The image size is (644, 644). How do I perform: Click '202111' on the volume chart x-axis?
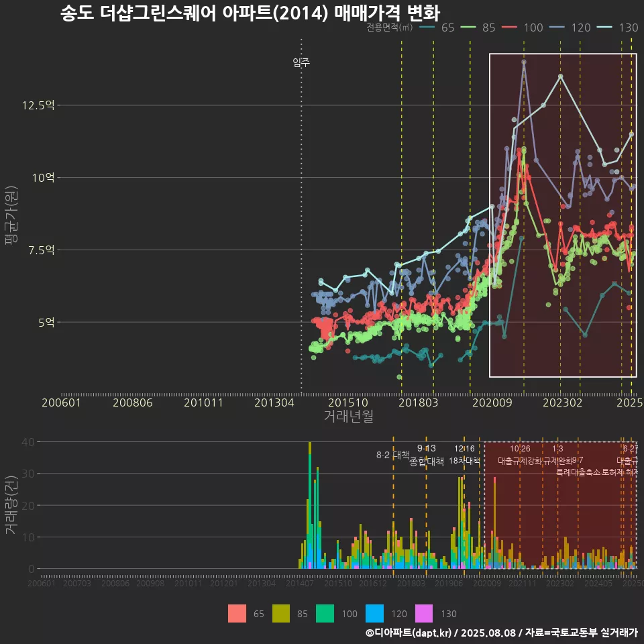[x=523, y=583]
